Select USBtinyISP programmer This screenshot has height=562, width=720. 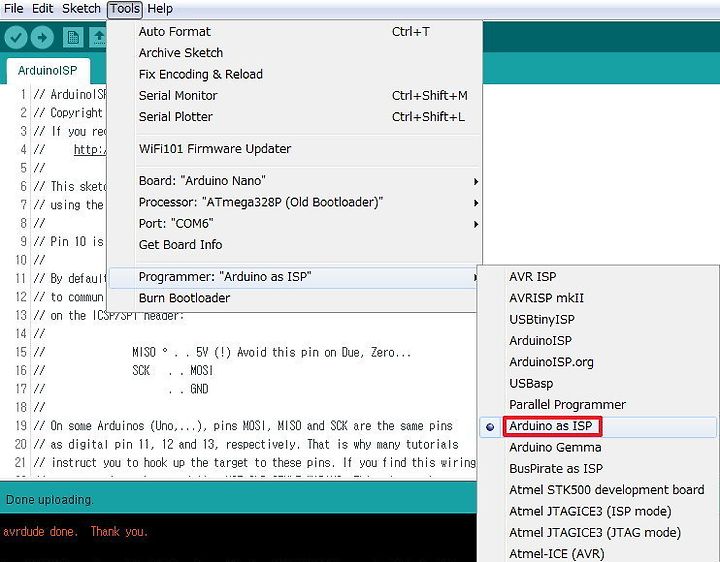598,320
